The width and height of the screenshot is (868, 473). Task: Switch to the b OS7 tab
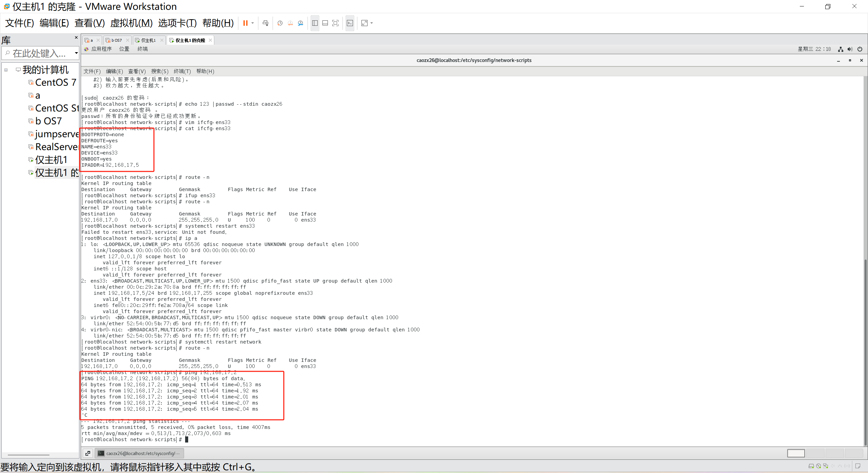116,40
